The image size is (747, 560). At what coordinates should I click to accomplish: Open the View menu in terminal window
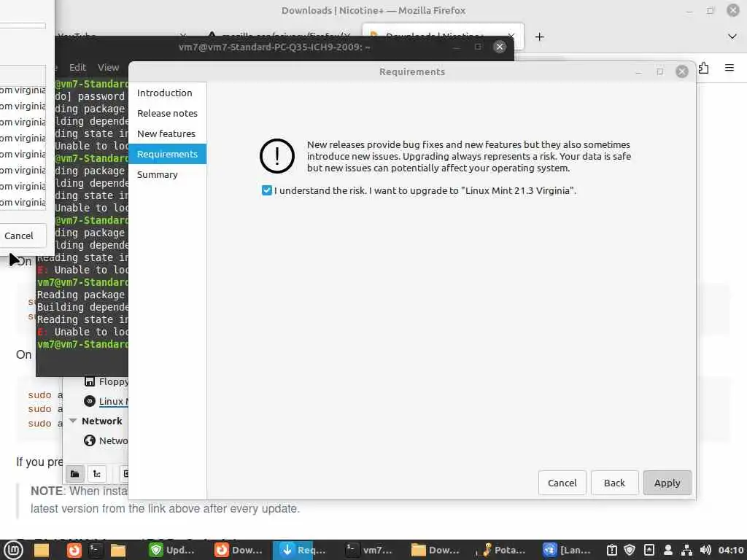pyautogui.click(x=108, y=68)
